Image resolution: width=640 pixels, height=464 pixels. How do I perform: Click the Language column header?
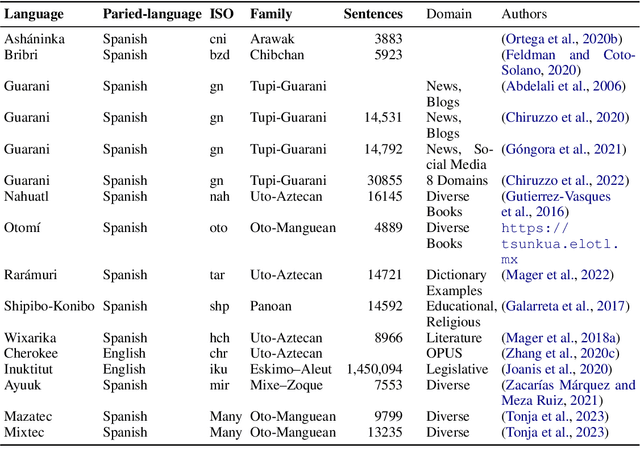click(33, 16)
